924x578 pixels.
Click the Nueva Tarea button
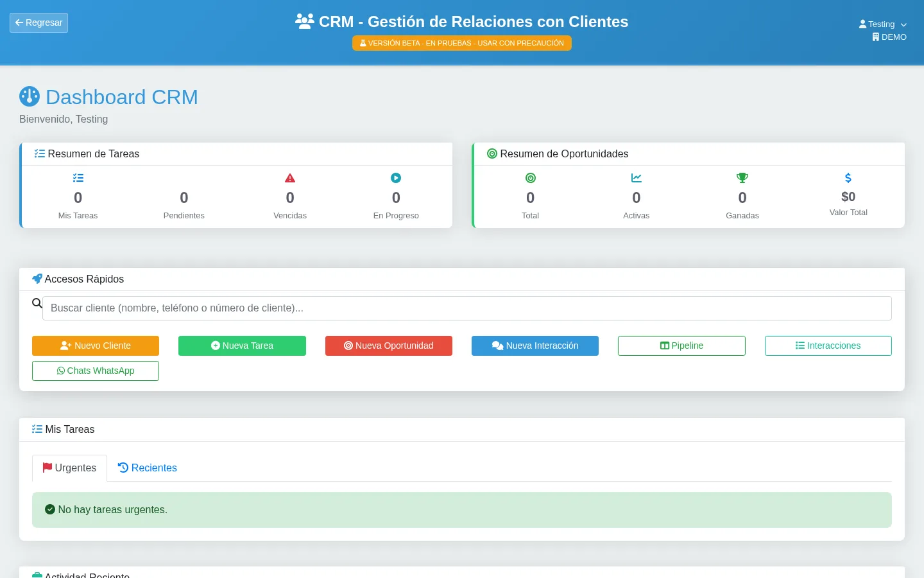[x=242, y=346]
